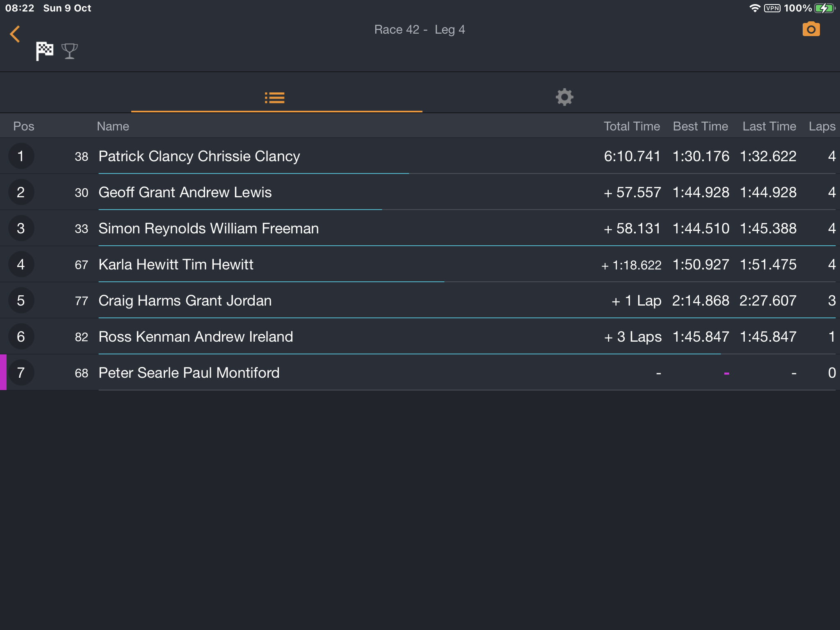Select car number 77
This screenshot has width=840, height=630.
[82, 301]
